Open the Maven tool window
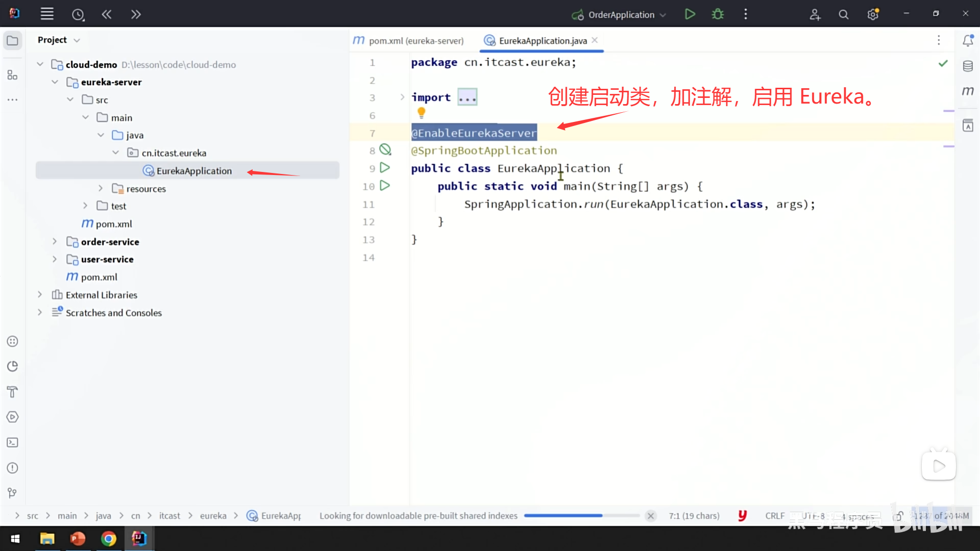The height and width of the screenshot is (551, 980). tap(968, 91)
